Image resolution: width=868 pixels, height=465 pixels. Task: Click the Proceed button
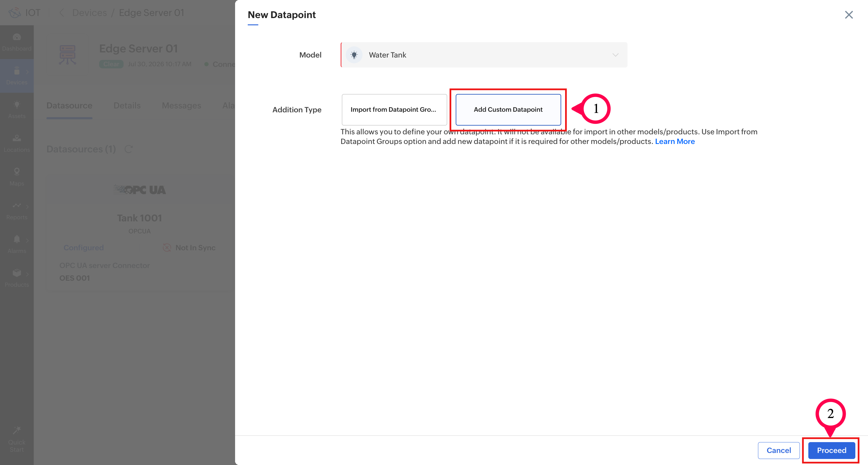coord(831,450)
